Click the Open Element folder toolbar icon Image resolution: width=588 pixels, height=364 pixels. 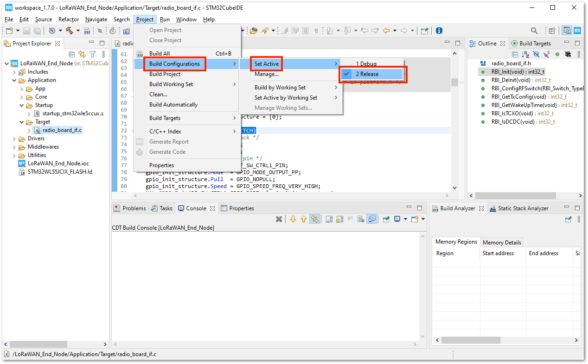(x=253, y=31)
